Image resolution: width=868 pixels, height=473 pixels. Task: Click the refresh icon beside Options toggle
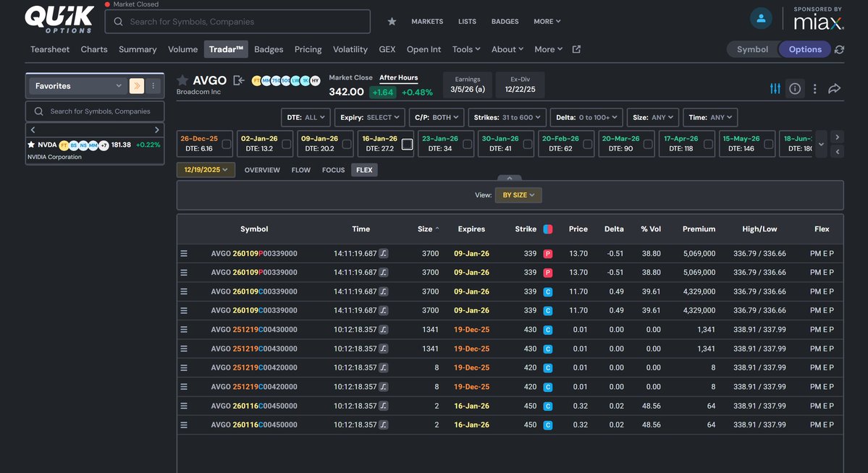[839, 49]
